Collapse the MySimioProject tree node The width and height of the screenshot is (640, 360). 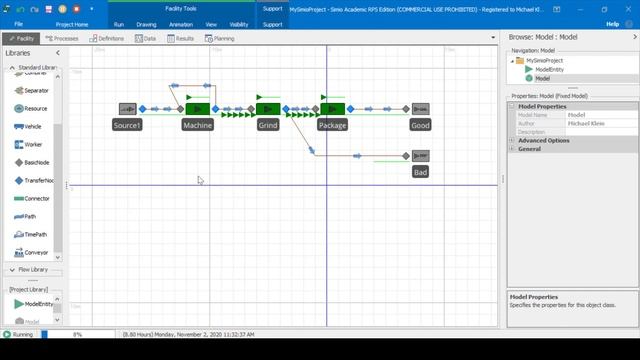(x=512, y=61)
